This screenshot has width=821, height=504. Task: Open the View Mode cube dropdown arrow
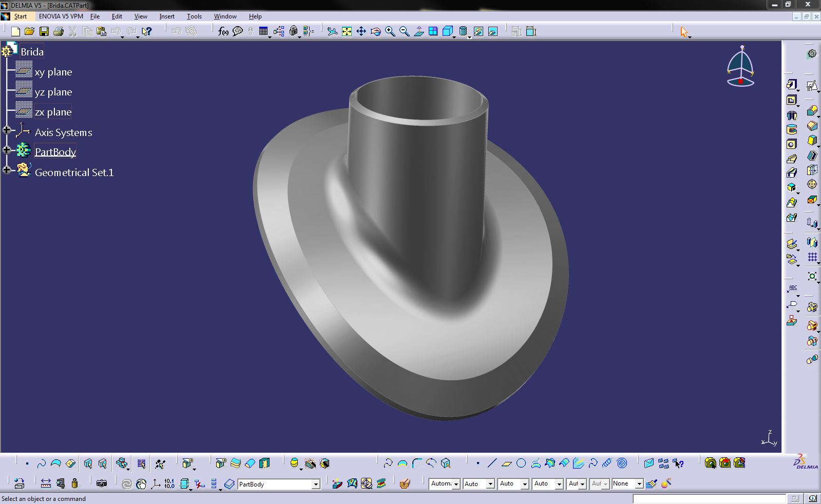click(x=455, y=37)
